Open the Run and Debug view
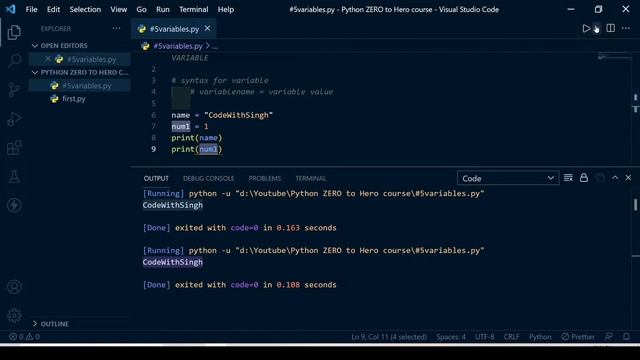Screen dimensions: 640x360 (x=14, y=119)
